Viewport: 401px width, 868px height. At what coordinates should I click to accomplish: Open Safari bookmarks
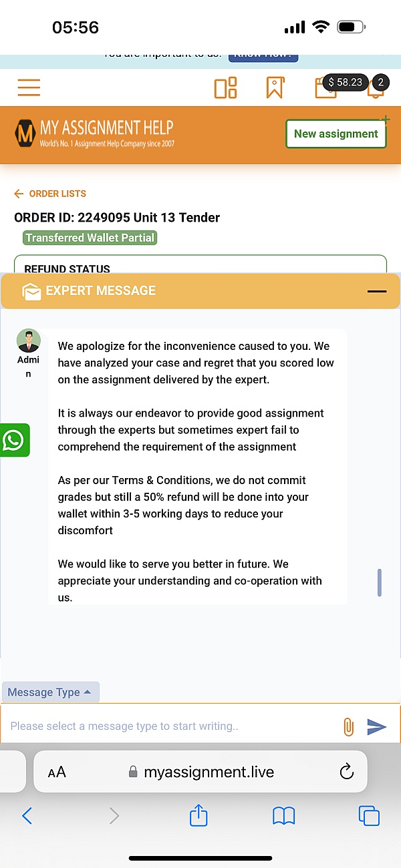(x=284, y=816)
